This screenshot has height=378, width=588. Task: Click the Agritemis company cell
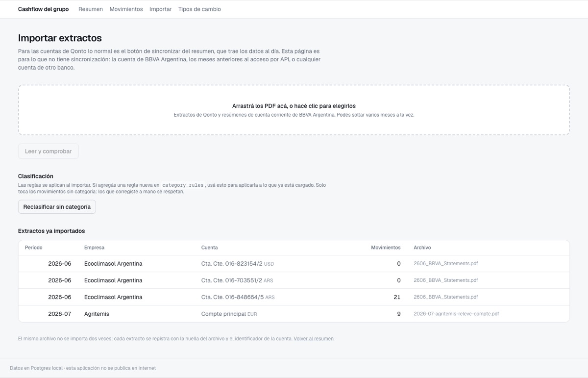point(97,314)
